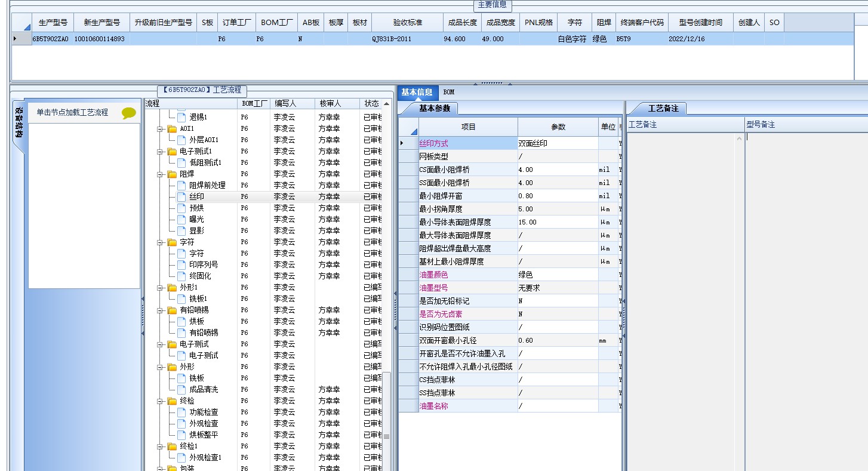Click the 外观检查 document icon under 终检
Image resolution: width=868 pixels, height=471 pixels.
point(181,423)
